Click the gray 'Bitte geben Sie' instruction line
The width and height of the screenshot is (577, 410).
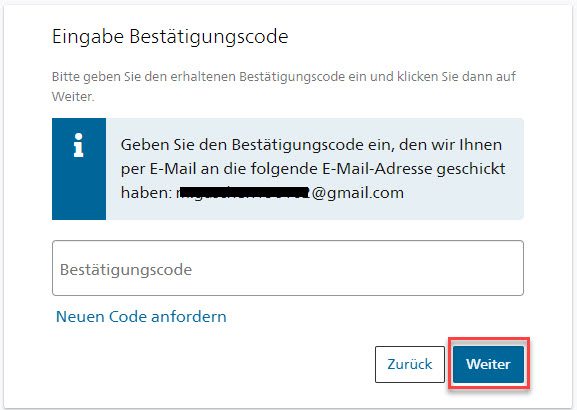[284, 77]
